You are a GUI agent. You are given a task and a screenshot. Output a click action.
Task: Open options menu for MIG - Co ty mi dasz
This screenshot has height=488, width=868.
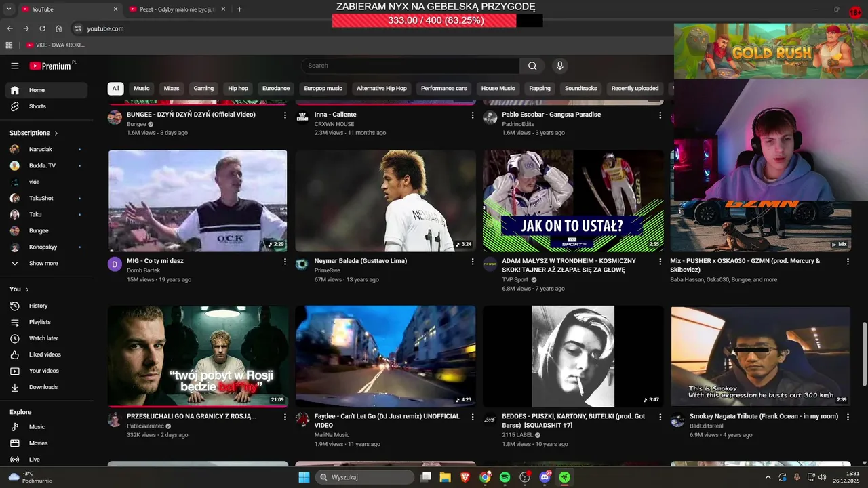[x=285, y=261]
